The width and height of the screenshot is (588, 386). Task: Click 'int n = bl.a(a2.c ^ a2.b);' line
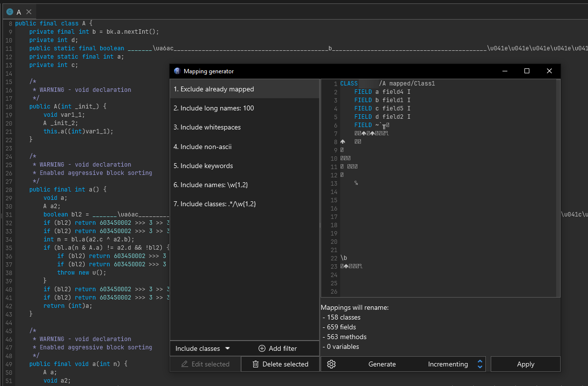[89, 239]
